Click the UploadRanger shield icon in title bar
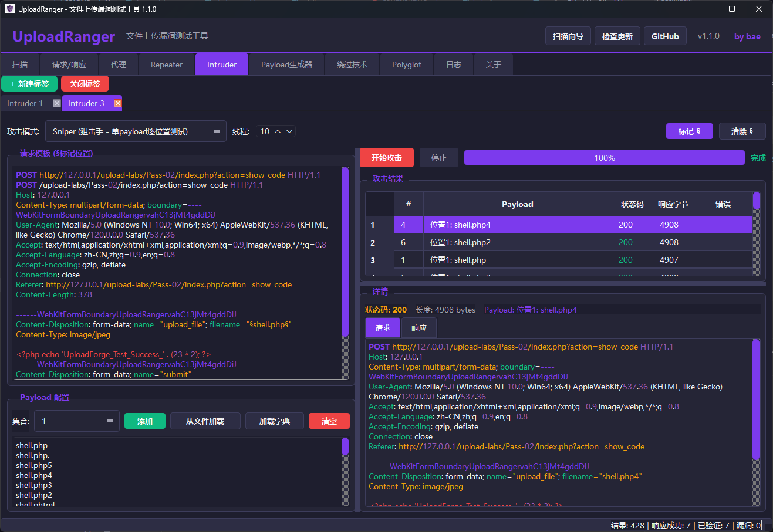This screenshot has height=532, width=773. tap(9, 9)
